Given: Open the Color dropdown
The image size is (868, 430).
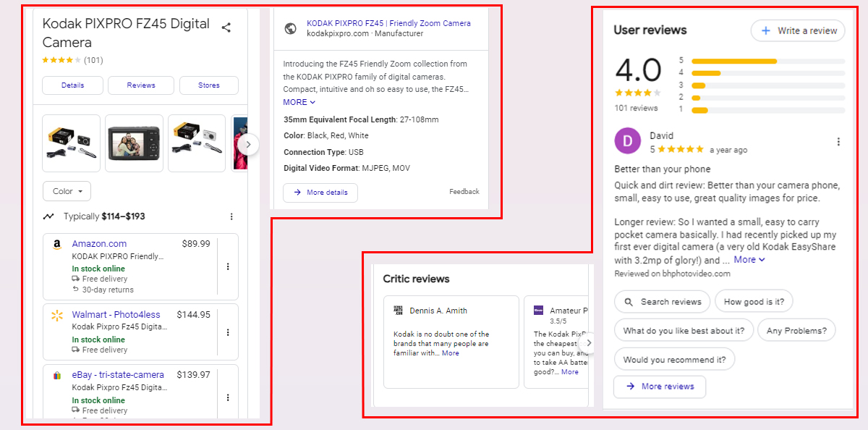Looking at the screenshot, I should (67, 190).
